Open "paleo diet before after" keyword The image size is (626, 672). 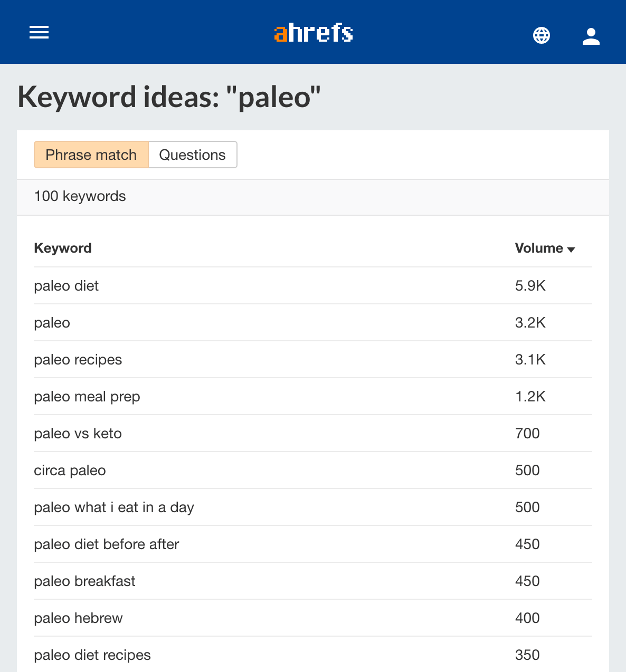pyautogui.click(x=107, y=544)
